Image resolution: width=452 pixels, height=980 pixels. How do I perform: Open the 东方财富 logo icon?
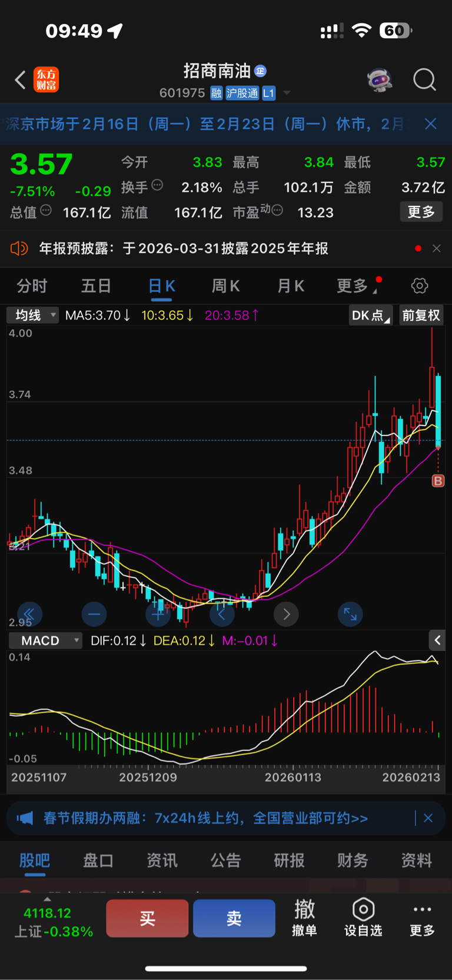pos(46,79)
